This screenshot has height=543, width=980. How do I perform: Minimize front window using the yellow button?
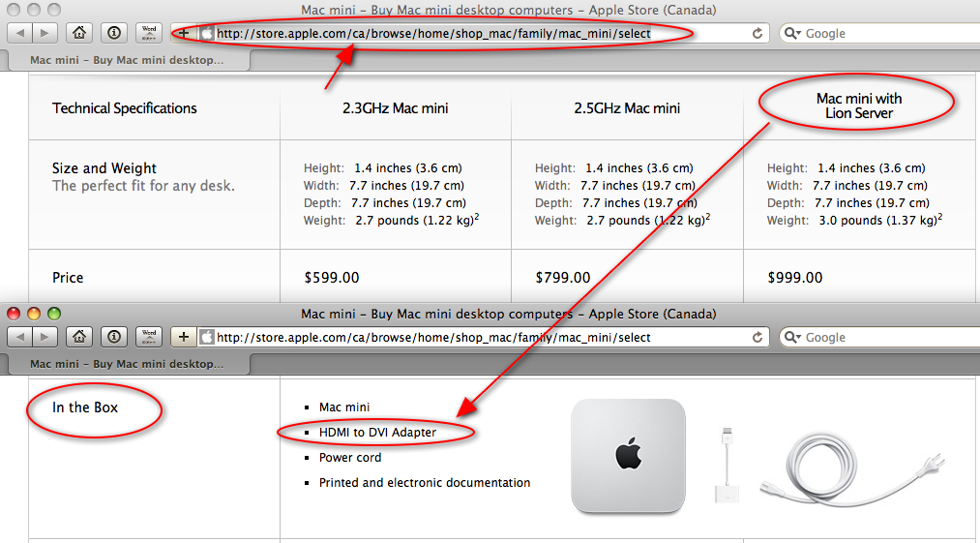pyautogui.click(x=34, y=314)
